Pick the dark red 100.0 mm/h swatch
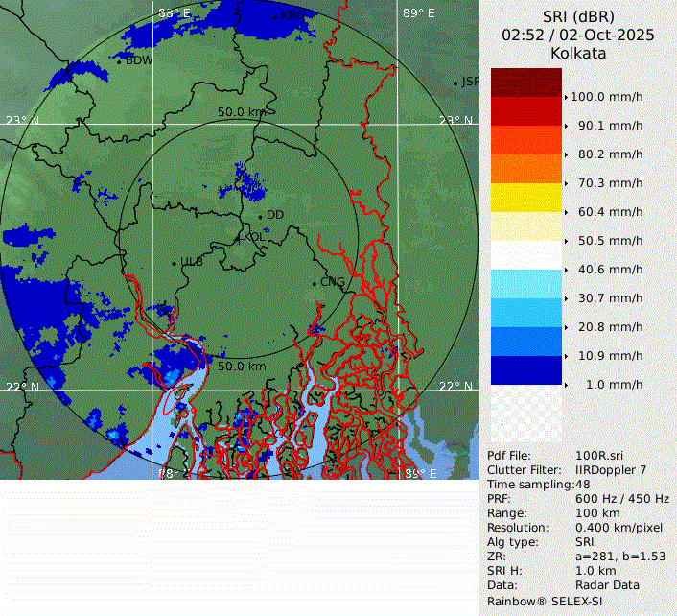The width and height of the screenshot is (677, 616). (525, 83)
